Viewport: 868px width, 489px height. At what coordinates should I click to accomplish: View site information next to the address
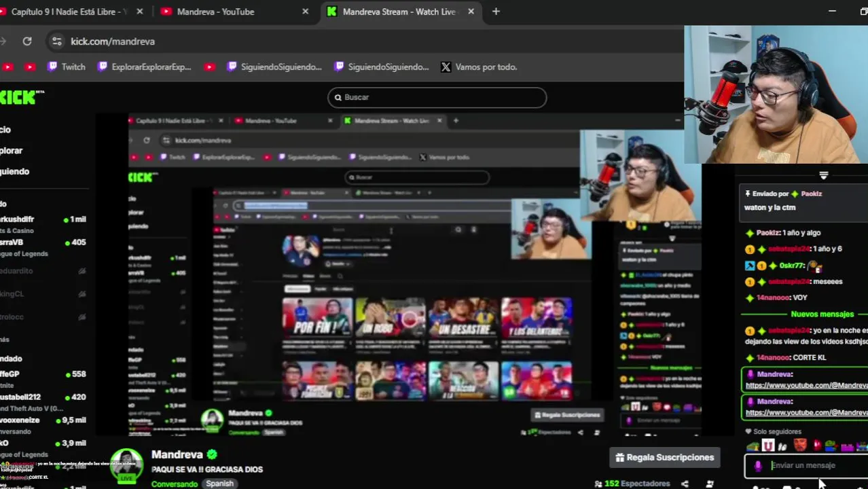click(56, 41)
